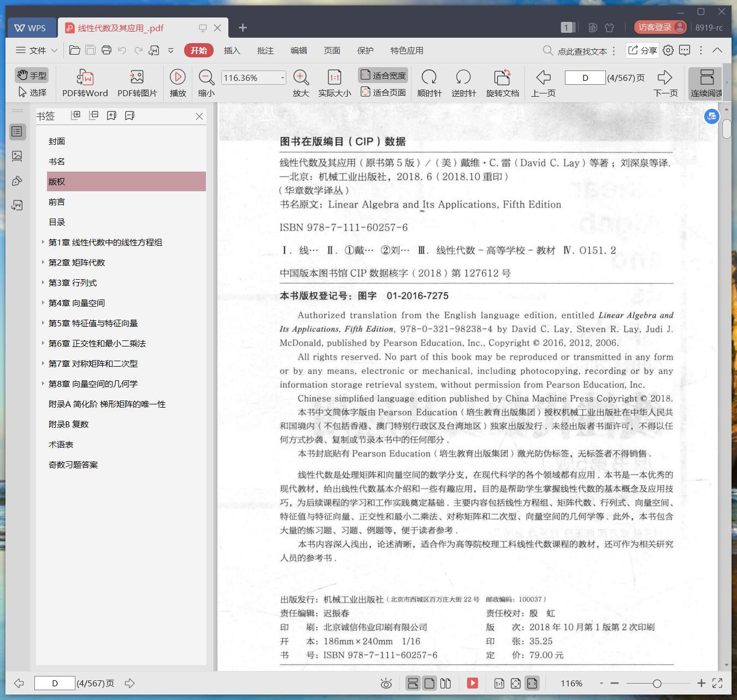The image size is (737, 700).
Task: Open the comments chat icon in top bar
Action: tap(685, 50)
